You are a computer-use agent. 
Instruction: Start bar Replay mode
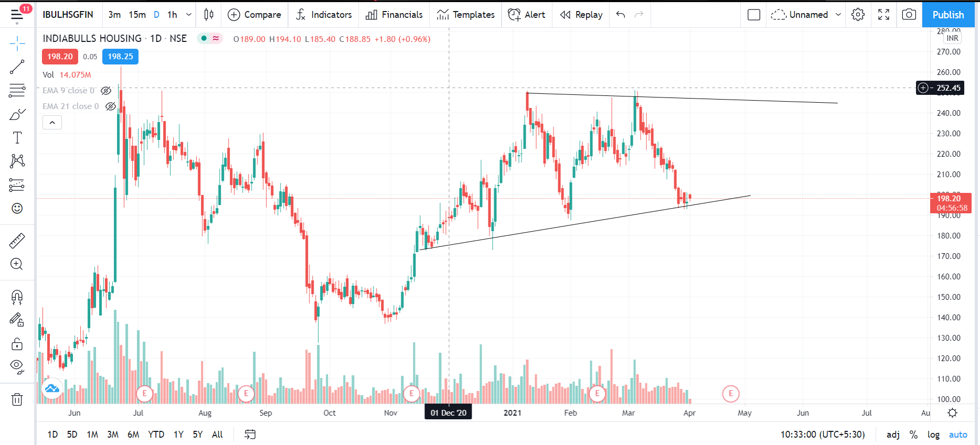tap(581, 15)
